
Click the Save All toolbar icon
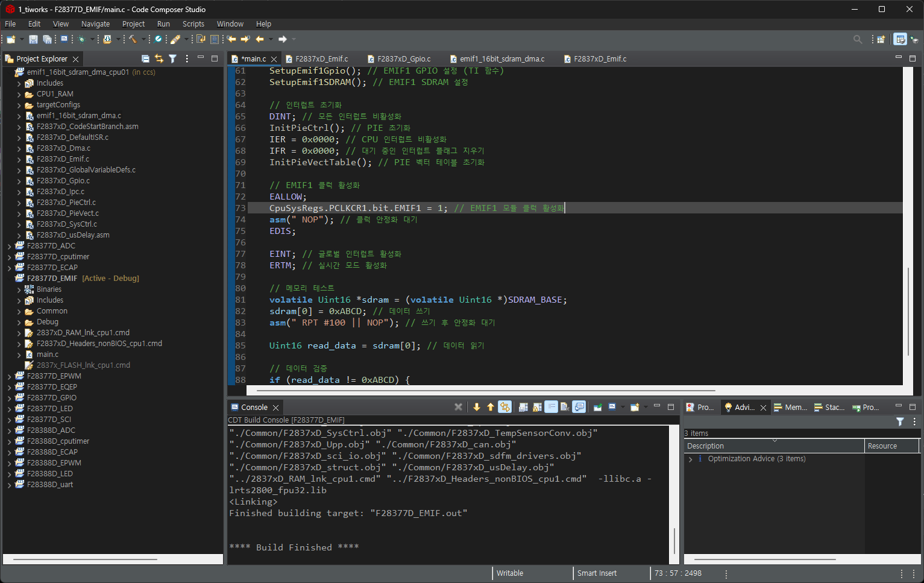click(47, 39)
